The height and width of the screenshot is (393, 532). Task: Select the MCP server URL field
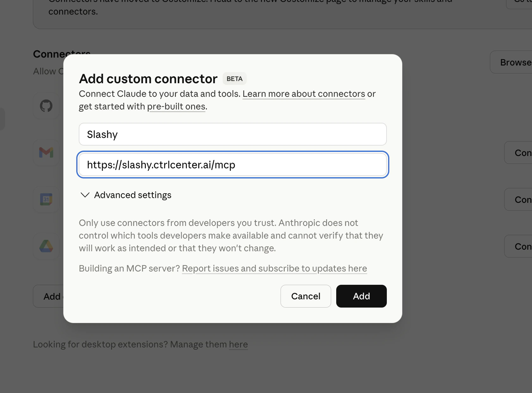point(232,165)
